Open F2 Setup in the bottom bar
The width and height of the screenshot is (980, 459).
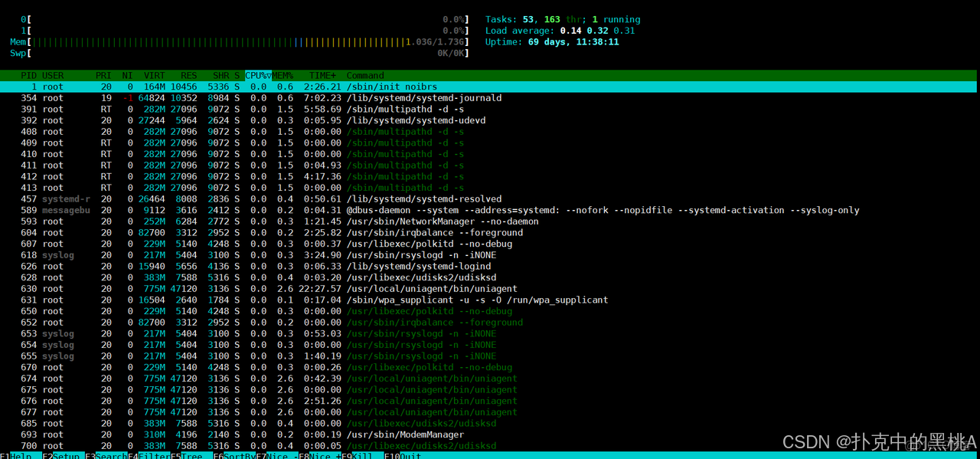(x=61, y=455)
